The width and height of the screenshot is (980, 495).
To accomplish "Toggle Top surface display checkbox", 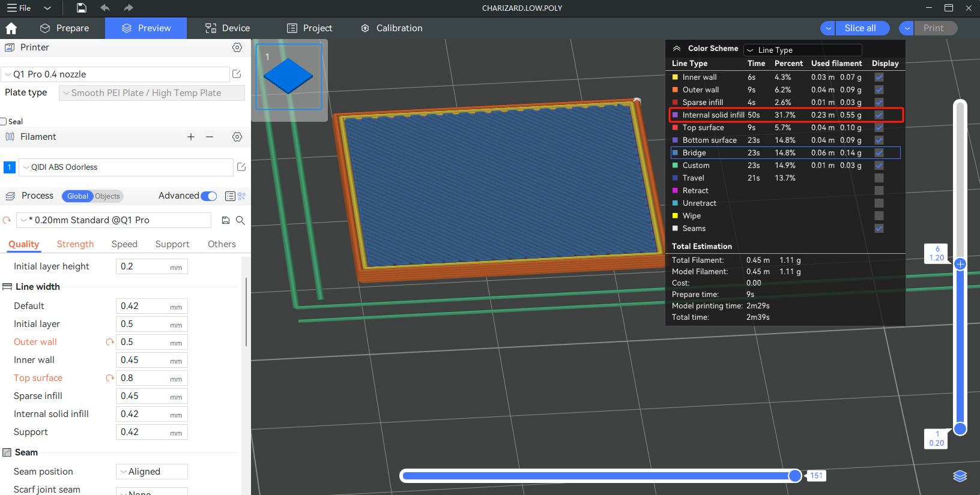I will (x=879, y=127).
